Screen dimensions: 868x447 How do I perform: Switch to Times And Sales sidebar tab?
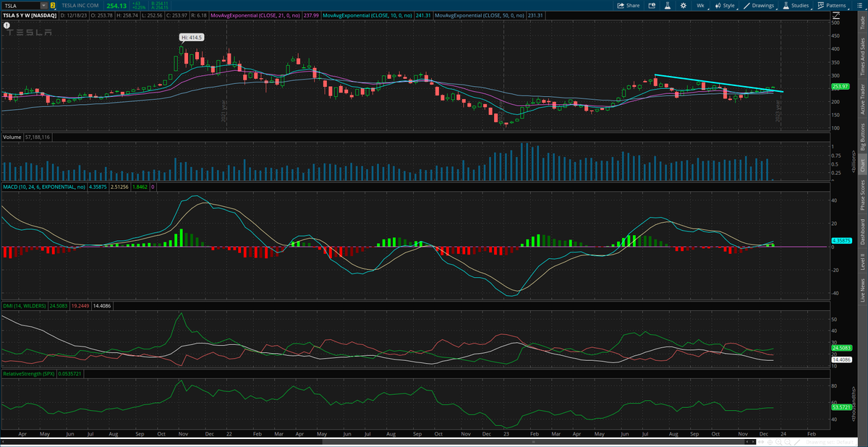pos(861,56)
